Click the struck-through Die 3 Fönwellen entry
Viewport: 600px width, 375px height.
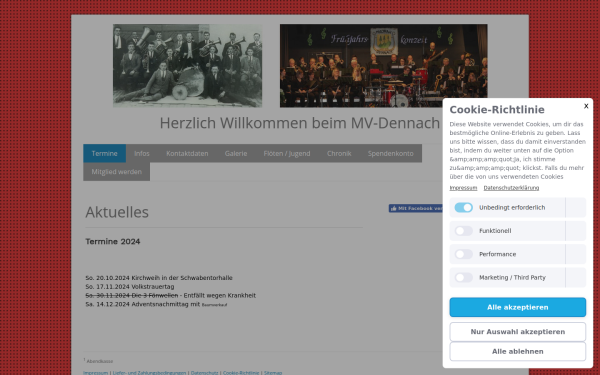click(x=132, y=295)
